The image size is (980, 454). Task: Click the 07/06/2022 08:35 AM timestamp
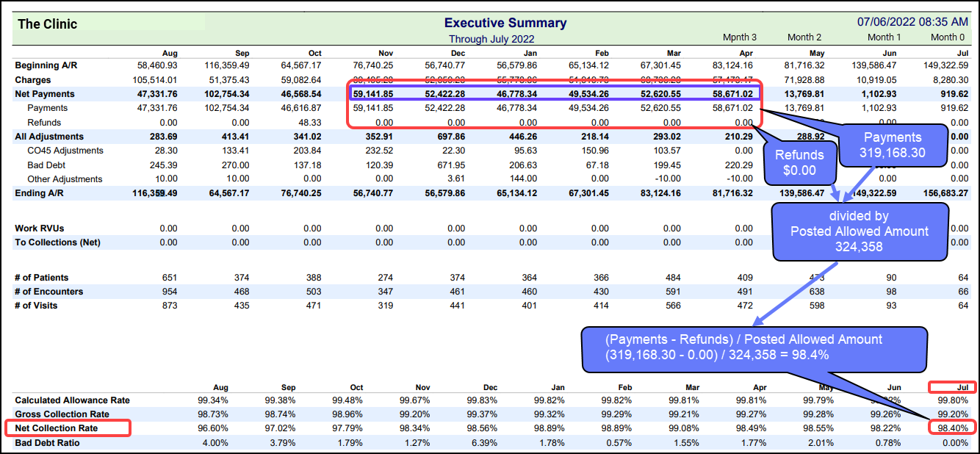pos(912,21)
